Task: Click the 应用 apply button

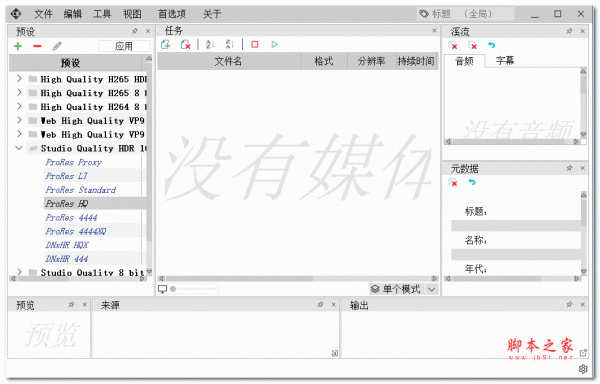Action: pyautogui.click(x=124, y=46)
